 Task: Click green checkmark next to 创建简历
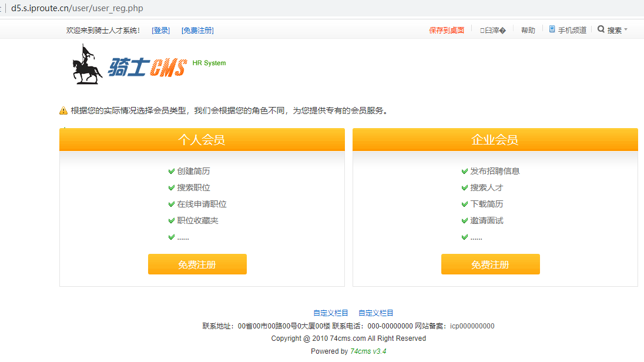click(171, 172)
